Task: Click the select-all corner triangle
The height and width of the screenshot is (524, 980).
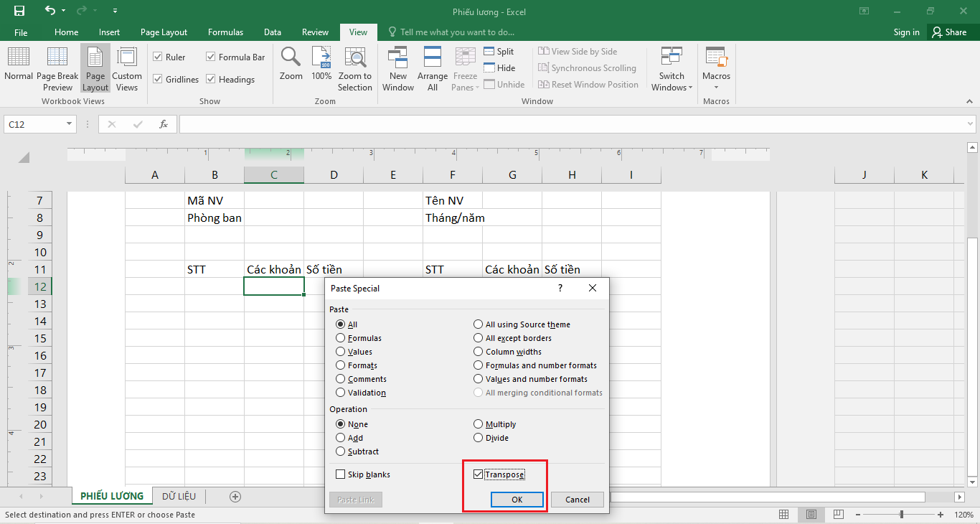Action: point(24,158)
